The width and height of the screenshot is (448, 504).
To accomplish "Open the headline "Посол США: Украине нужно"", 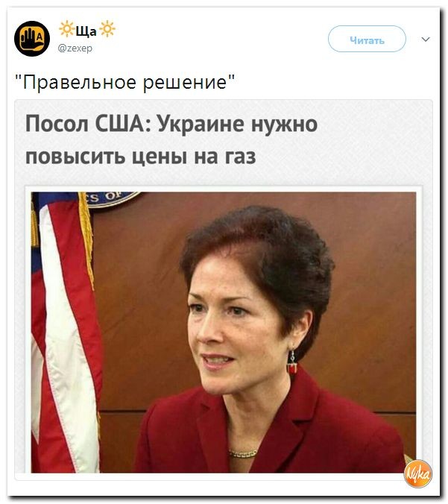I will point(171,124).
